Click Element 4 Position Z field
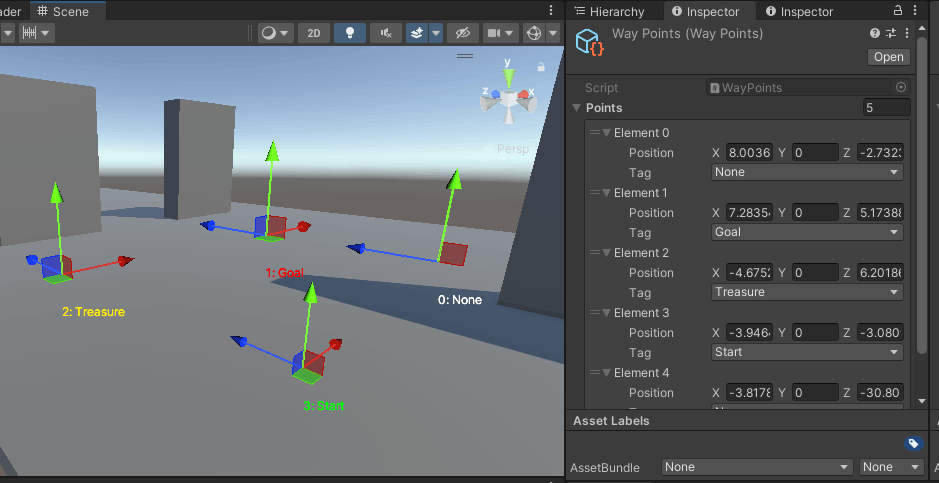 point(880,393)
